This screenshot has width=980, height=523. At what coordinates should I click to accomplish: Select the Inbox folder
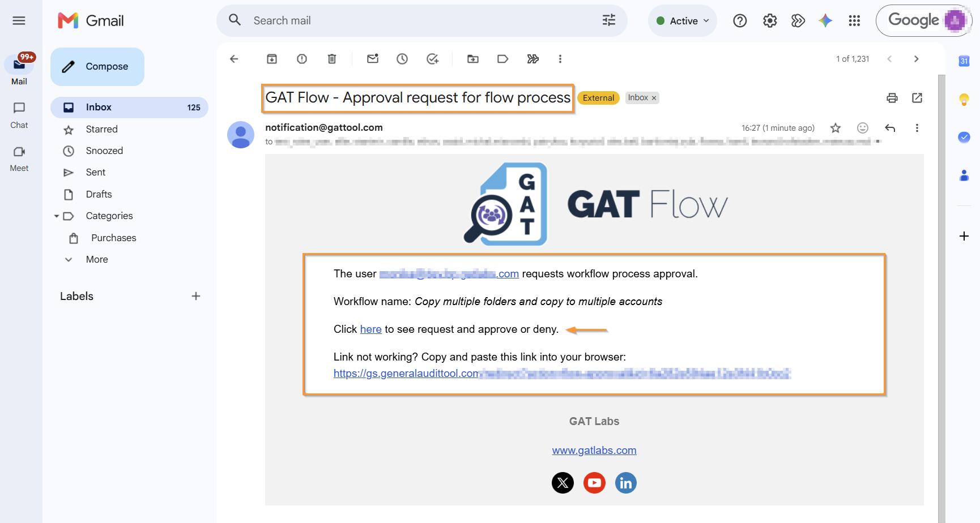(x=129, y=108)
